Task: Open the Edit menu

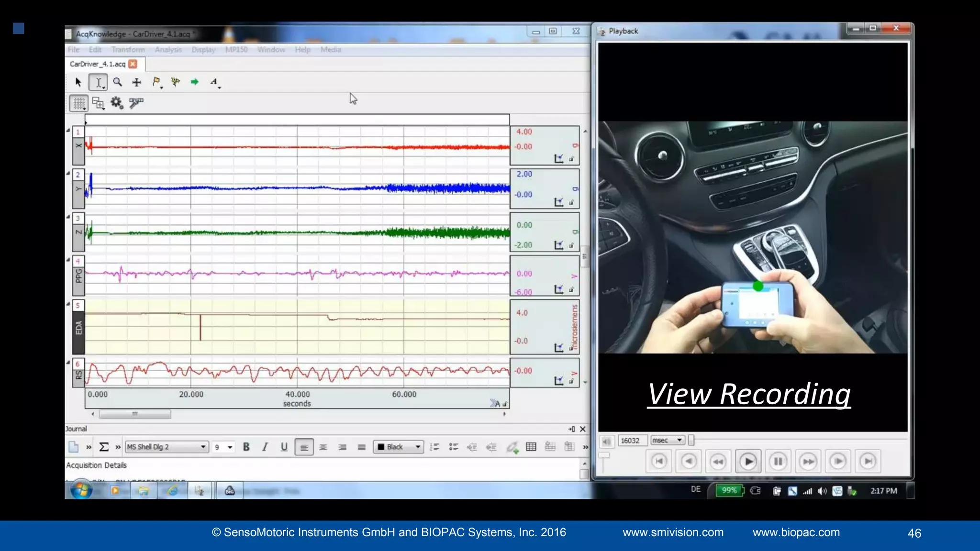Action: (x=95, y=50)
